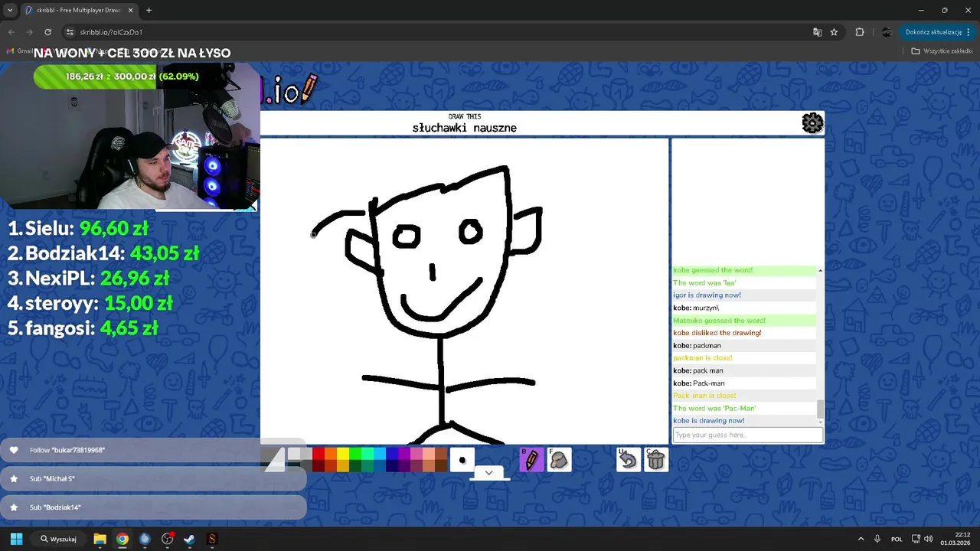980x551 pixels.
Task: View site information icon in address bar
Action: click(70, 32)
